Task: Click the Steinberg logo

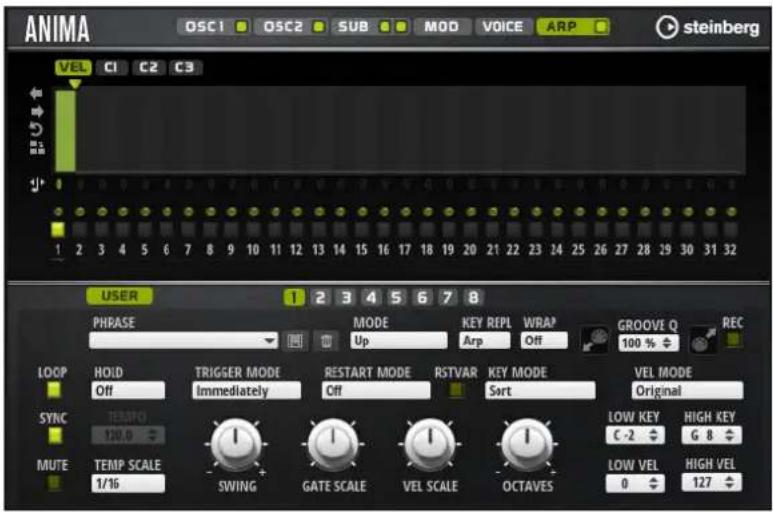Action: [708, 27]
